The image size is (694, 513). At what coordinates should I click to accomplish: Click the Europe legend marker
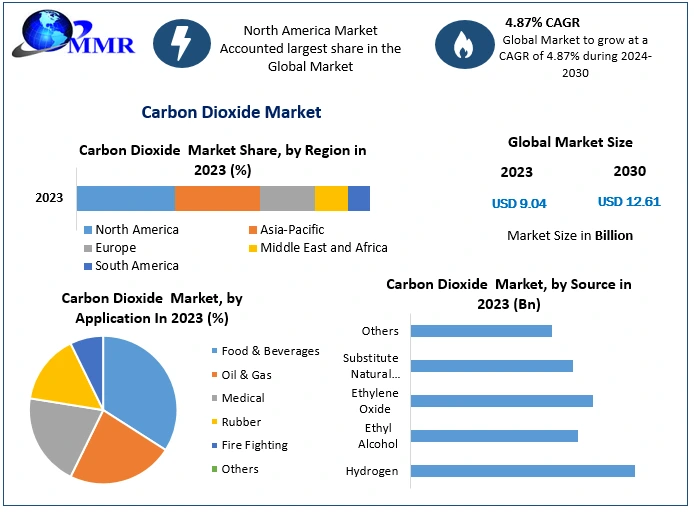tap(88, 248)
